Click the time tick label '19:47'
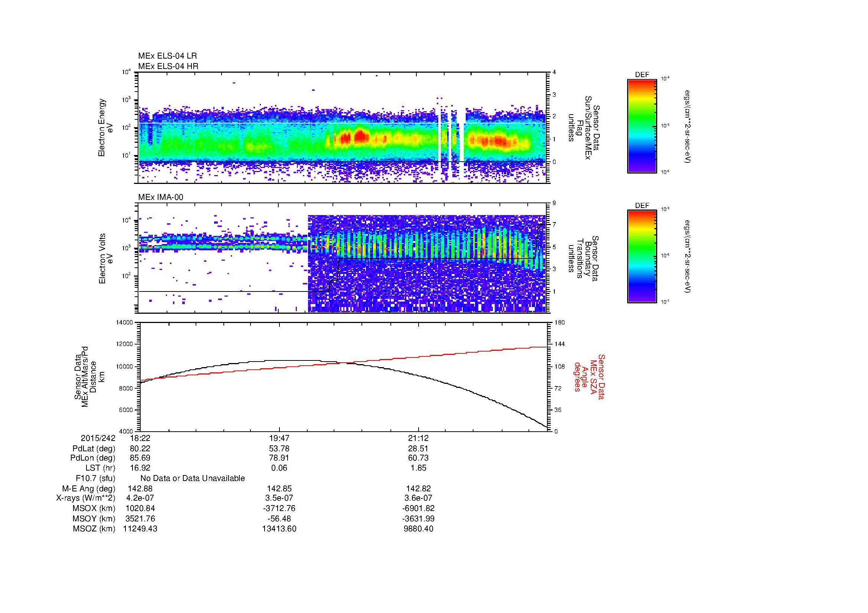 point(279,438)
